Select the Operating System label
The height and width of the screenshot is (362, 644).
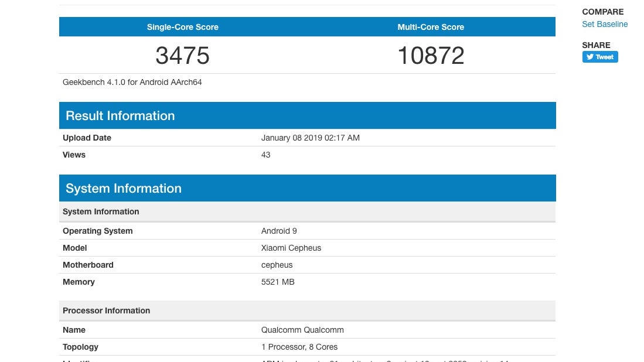[98, 231]
